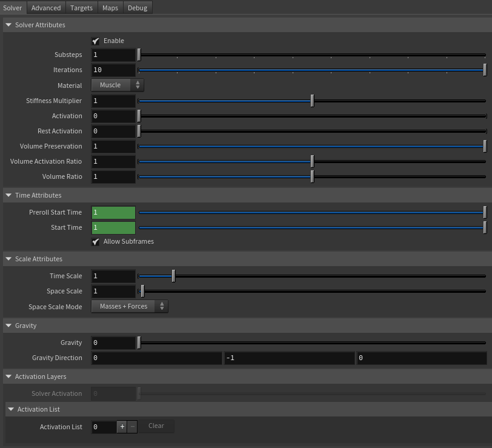
Task: Click the Gravity value field
Action: tap(113, 343)
